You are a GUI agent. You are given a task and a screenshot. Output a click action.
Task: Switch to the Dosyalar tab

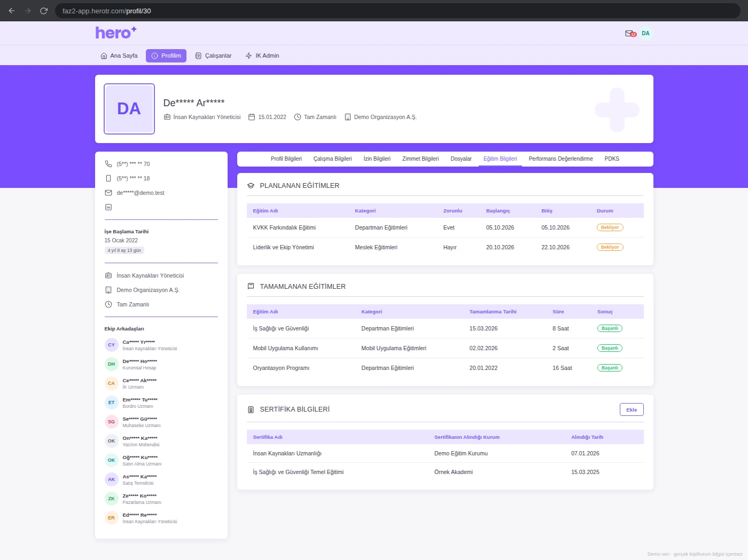tap(461, 159)
